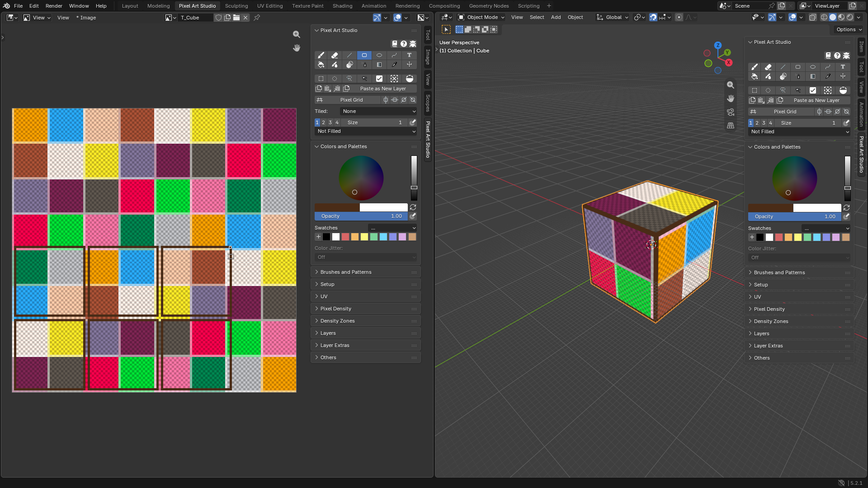
Task: Click the move tool in 3D viewport panel
Action: [843, 76]
